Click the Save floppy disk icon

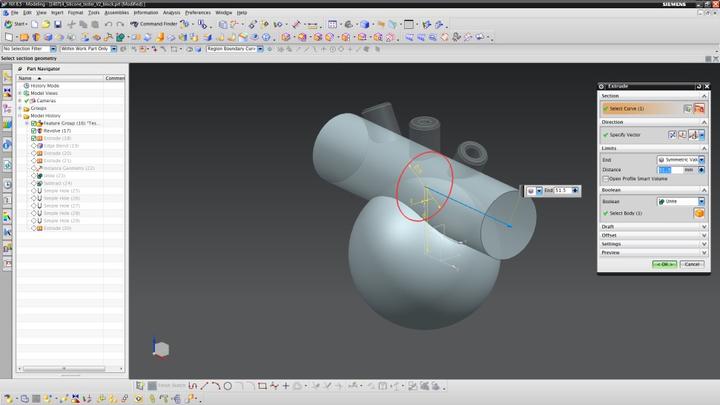coord(58,24)
